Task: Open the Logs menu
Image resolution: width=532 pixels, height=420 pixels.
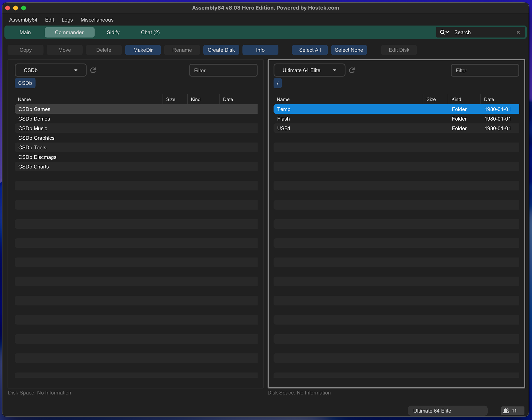Action: 67,20
